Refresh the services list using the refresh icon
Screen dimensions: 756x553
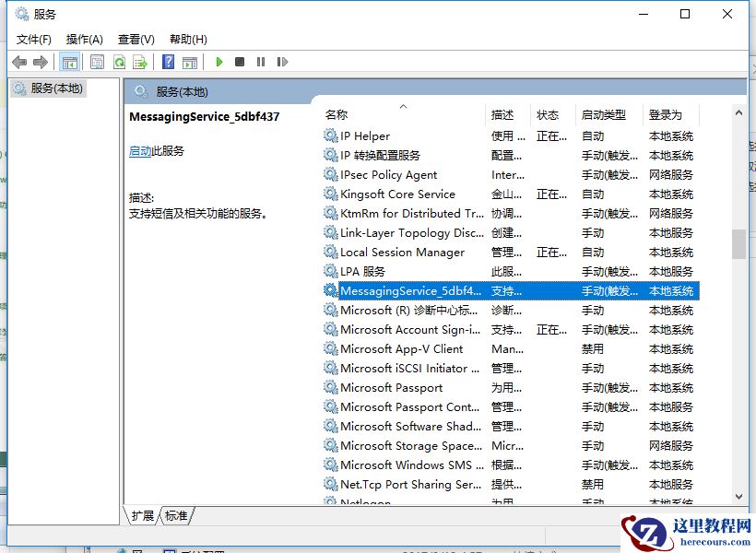tap(121, 62)
